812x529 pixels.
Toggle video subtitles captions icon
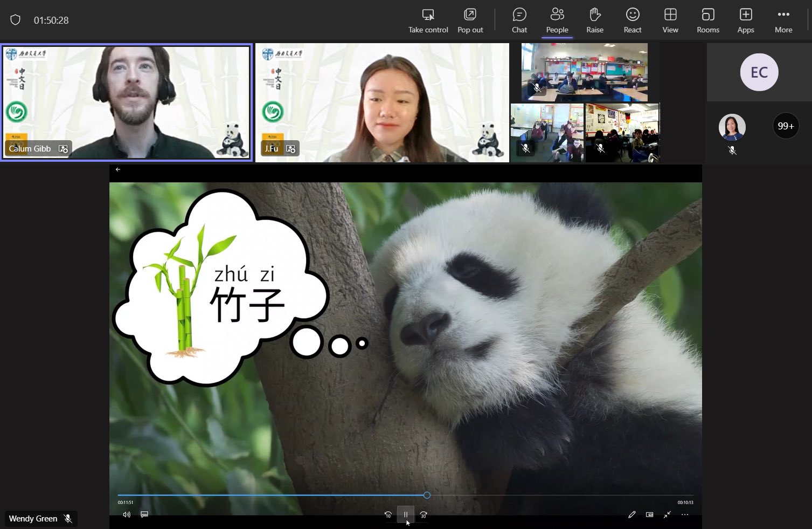point(144,514)
